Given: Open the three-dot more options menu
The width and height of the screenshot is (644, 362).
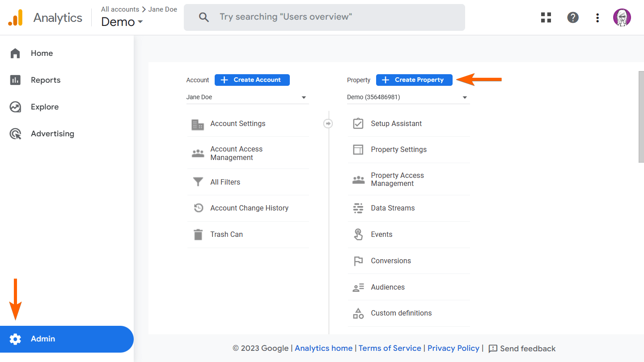Looking at the screenshot, I should coord(597,17).
